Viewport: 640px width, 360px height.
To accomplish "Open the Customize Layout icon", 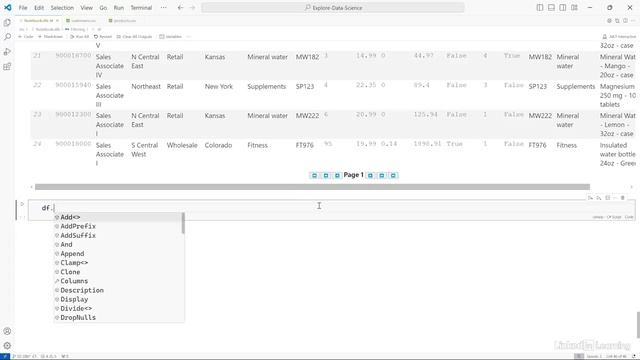I will click(574, 8).
